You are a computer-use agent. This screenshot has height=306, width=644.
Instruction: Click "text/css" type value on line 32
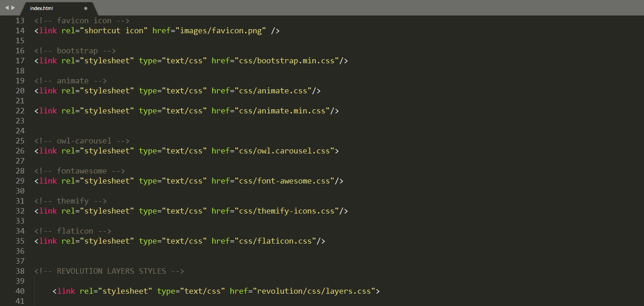click(x=184, y=211)
